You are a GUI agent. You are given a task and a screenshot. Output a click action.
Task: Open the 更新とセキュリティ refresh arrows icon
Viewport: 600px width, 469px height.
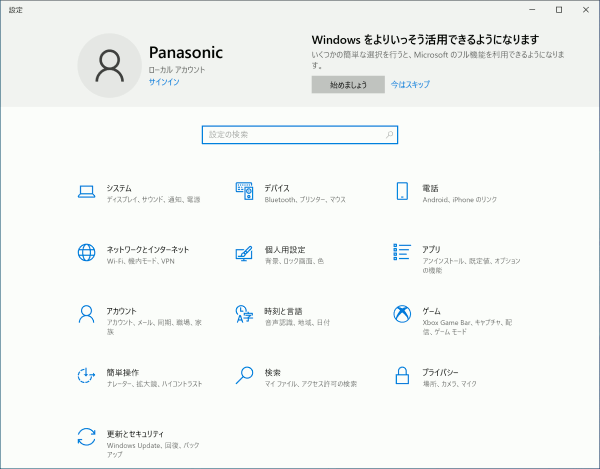tap(86, 437)
